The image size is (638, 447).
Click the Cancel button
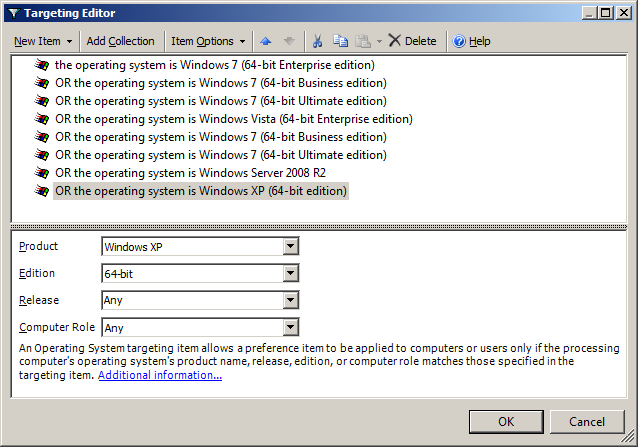pos(586,421)
